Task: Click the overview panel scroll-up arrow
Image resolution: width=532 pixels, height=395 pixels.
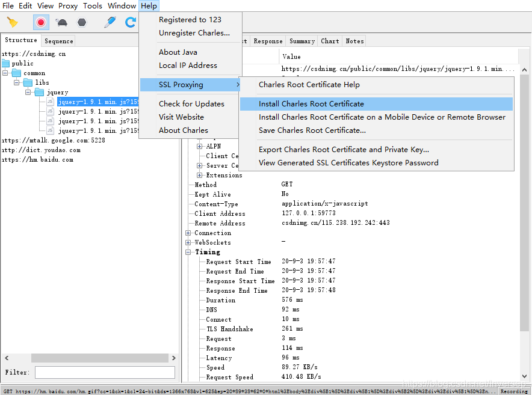Action: [525, 70]
